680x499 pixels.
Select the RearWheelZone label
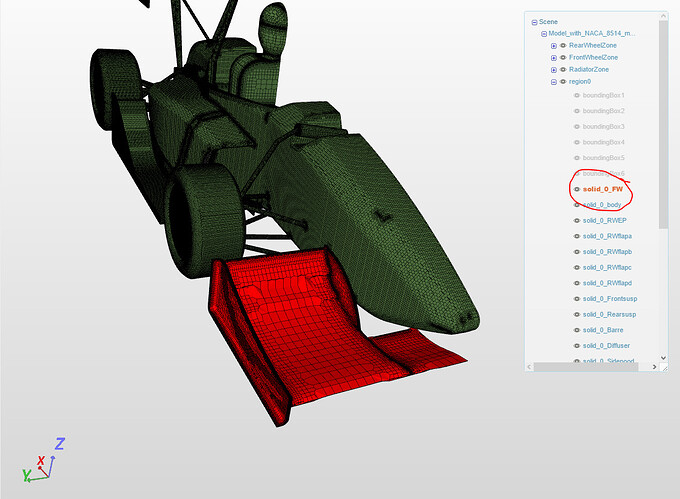(593, 46)
